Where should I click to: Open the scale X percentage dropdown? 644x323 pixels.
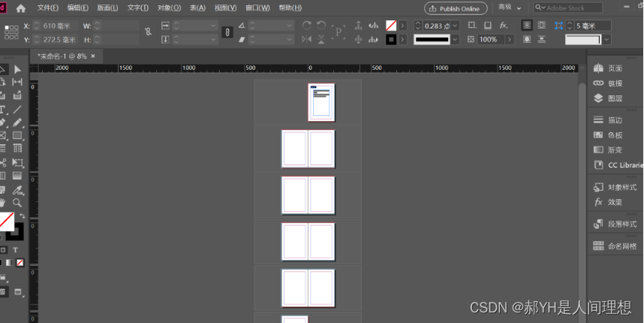(212, 26)
